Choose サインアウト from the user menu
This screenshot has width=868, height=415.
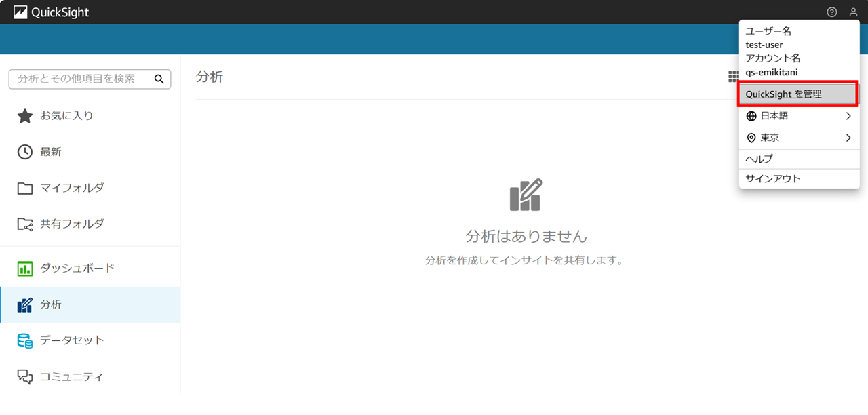(799, 178)
